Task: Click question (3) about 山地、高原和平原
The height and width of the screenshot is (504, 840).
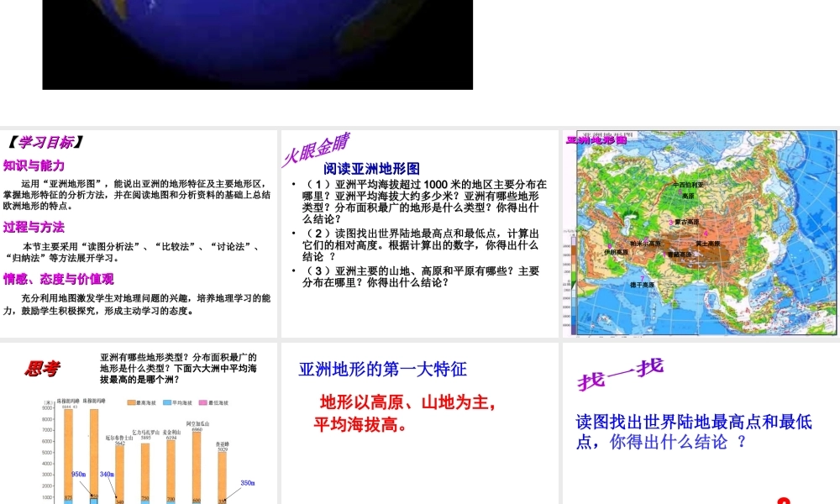Action: [421, 276]
